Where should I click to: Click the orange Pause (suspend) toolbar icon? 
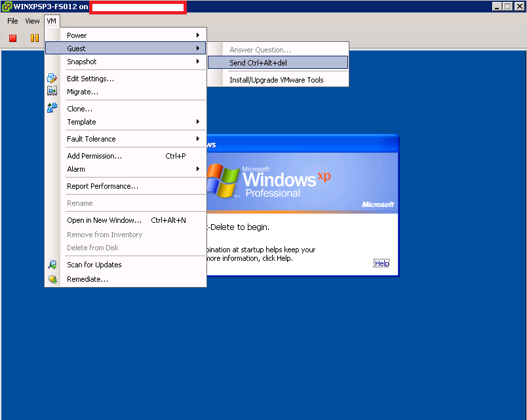click(x=35, y=38)
